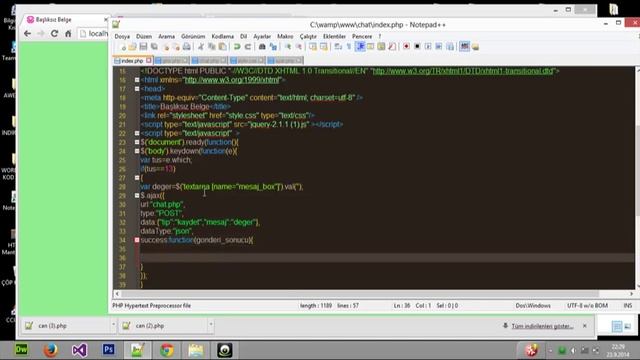The image size is (640, 360).
Task: Follow the xhtml1-transitional.dtd link on line 15
Action: [463, 71]
